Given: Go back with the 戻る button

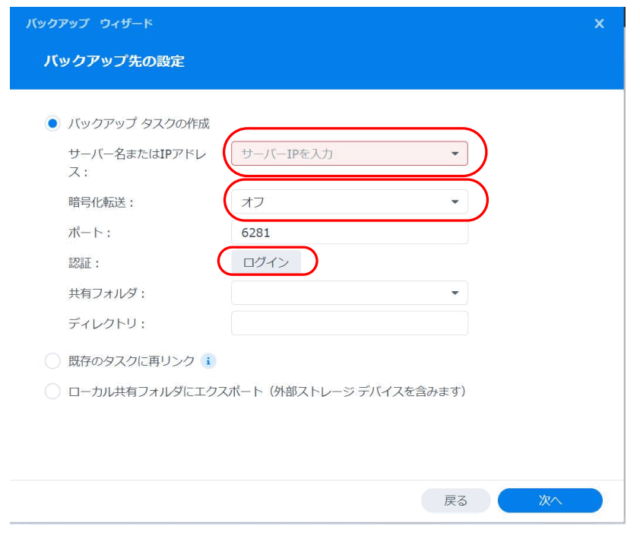Looking at the screenshot, I should (x=456, y=500).
